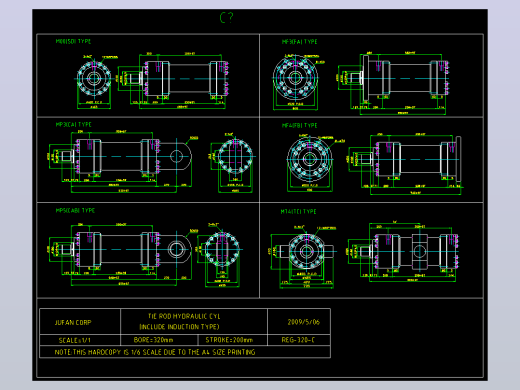Select the MT4(TC) trunnion end view
The width and height of the screenshot is (520, 390).
[x=306, y=251]
